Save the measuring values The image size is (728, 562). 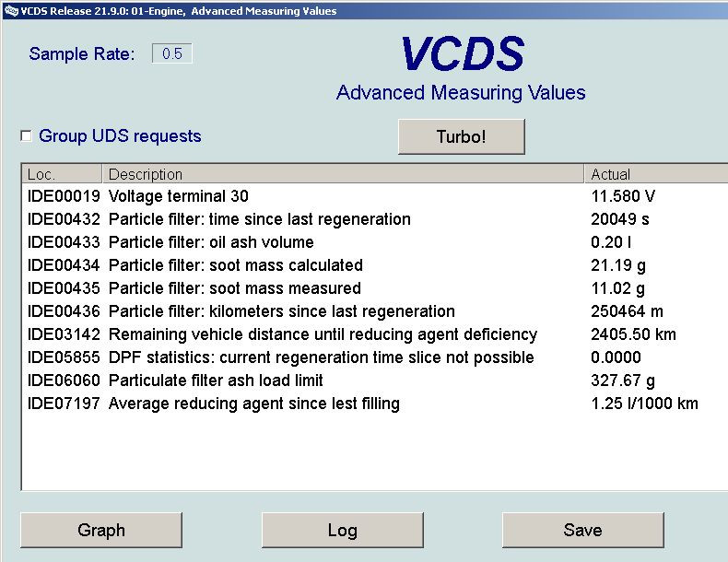tap(583, 530)
